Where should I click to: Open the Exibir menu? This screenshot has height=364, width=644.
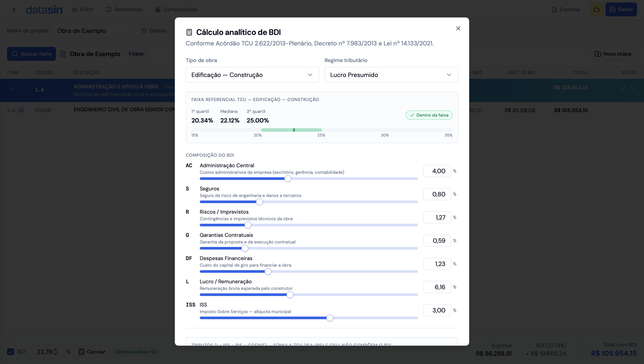point(82,9)
